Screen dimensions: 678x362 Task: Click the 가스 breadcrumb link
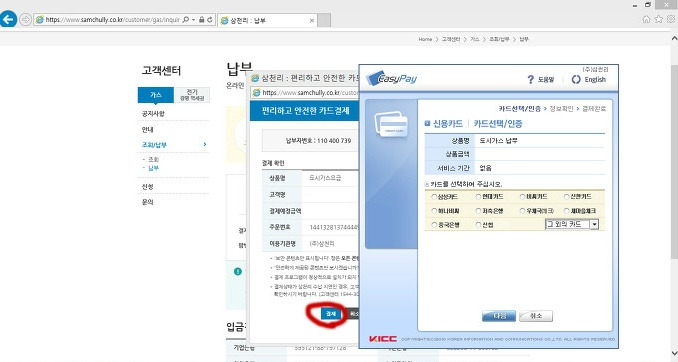pos(475,39)
